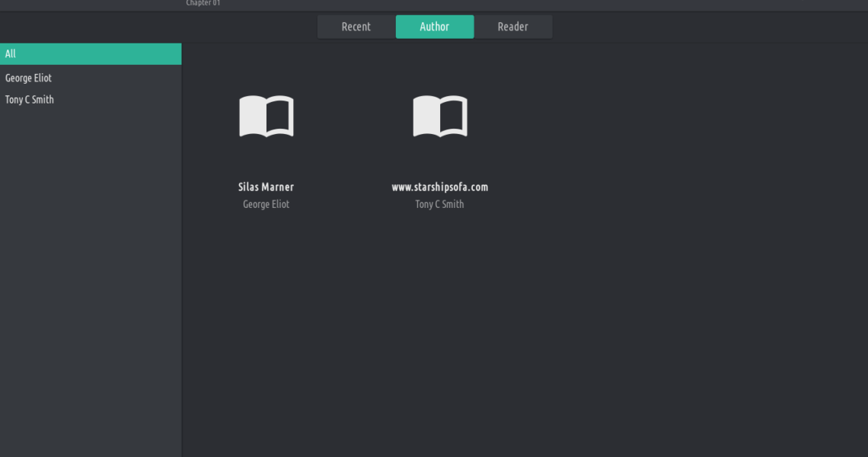Viewport: 868px width, 457px height.
Task: Click the Chapter 01 label at top
Action: coord(203,3)
